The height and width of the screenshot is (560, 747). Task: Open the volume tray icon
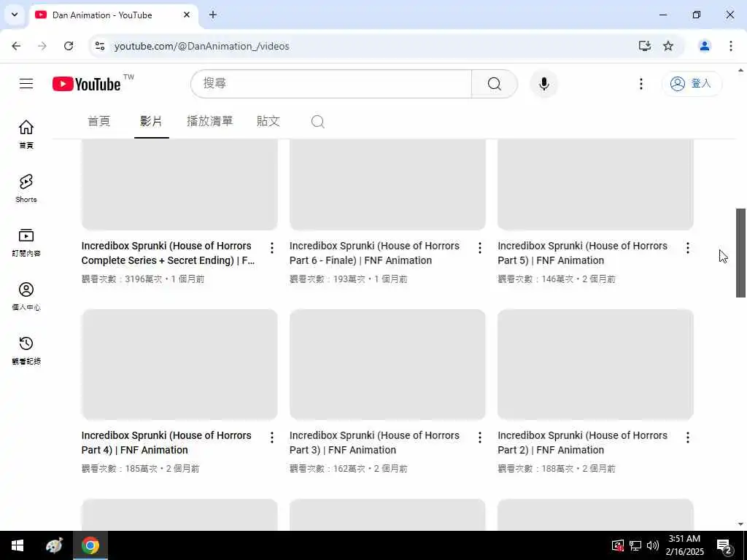pyautogui.click(x=653, y=545)
